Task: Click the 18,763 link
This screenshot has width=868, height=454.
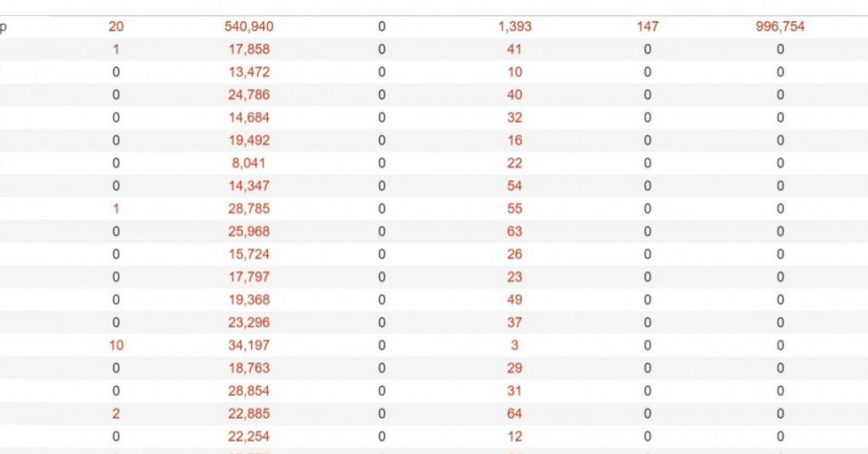Action: pos(249,369)
